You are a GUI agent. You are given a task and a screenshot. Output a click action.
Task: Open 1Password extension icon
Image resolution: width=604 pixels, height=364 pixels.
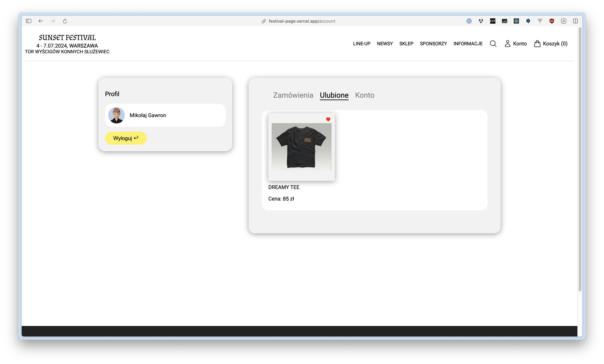pos(469,21)
